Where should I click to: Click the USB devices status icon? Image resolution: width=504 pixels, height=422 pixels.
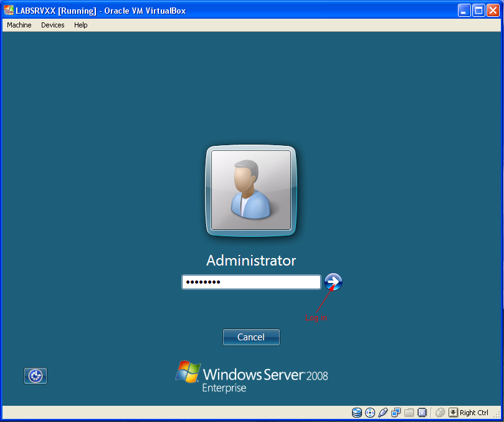[x=383, y=413]
